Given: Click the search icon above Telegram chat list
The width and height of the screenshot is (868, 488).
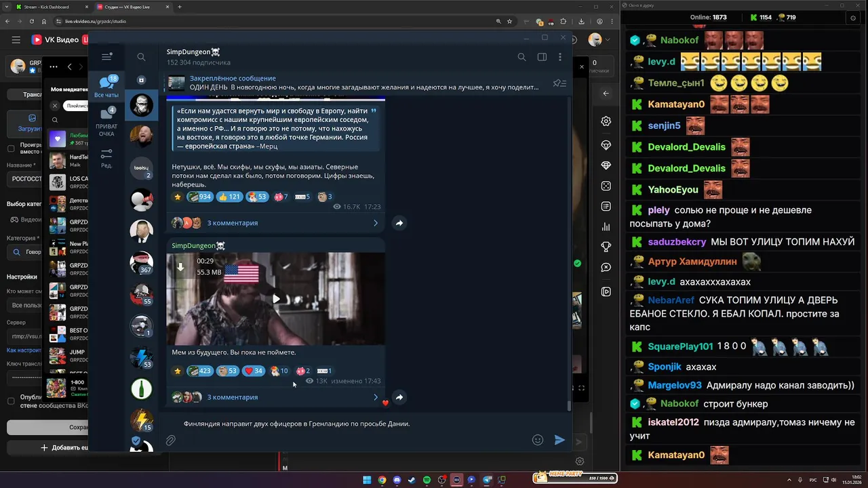Looking at the screenshot, I should (141, 57).
